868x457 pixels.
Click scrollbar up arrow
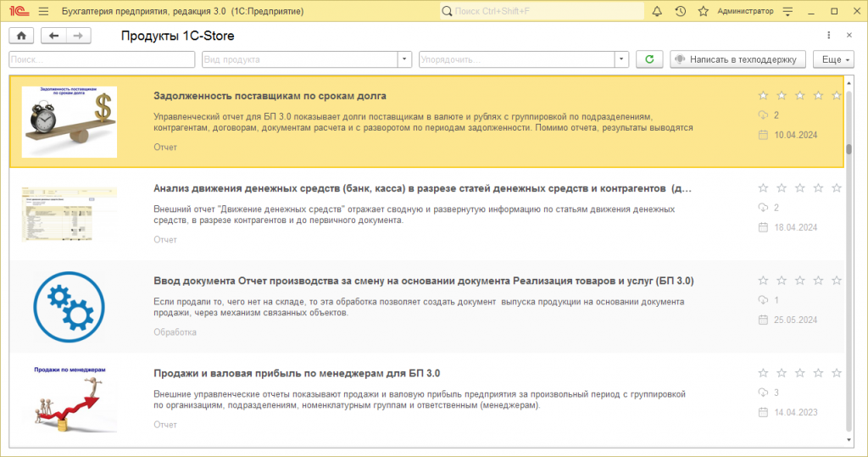849,83
